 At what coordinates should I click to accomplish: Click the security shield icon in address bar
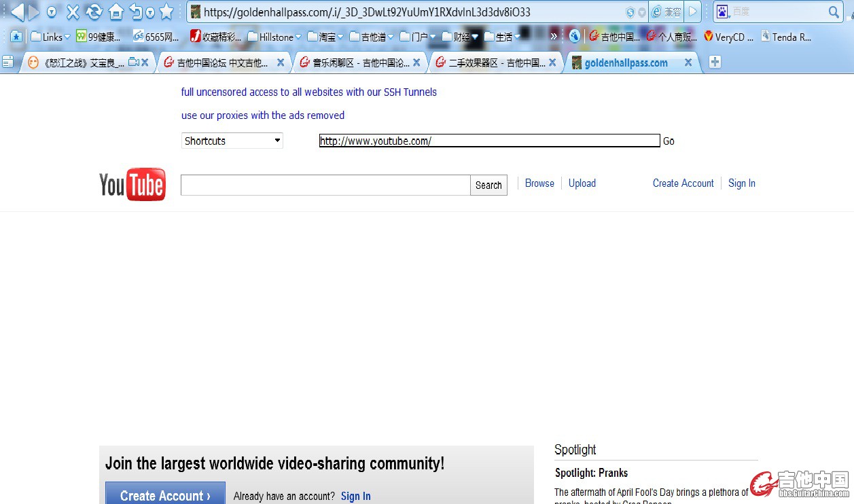pos(630,12)
